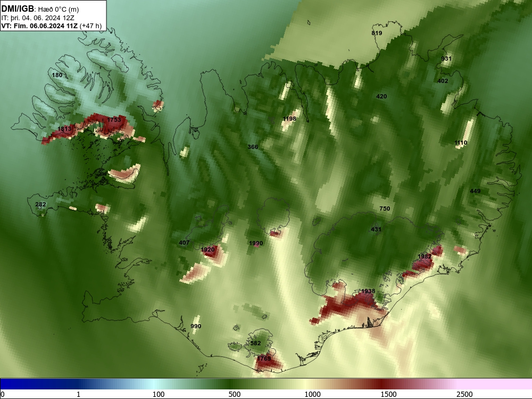The height and width of the screenshot is (399, 532).
Task: Click the DMI/IGB title text
Action: 18,9
